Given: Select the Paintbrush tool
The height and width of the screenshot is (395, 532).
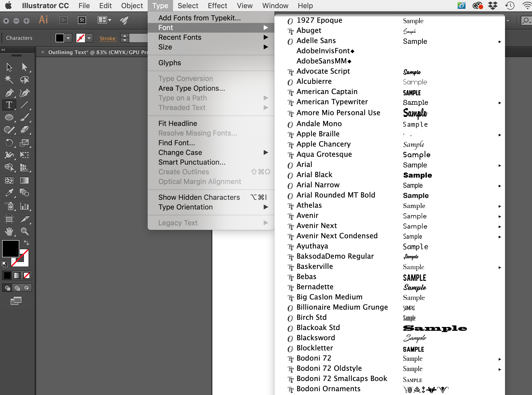Looking at the screenshot, I should (24, 117).
